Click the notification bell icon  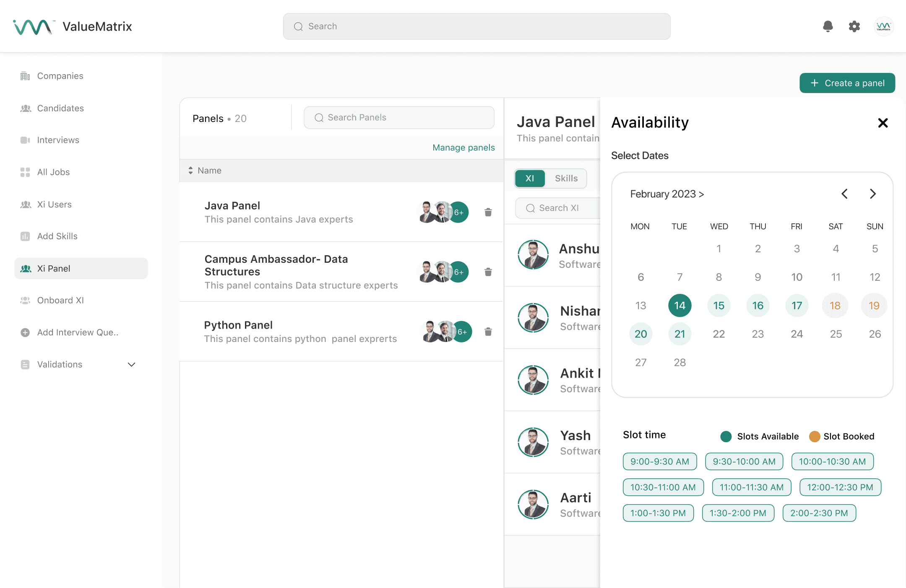click(828, 26)
